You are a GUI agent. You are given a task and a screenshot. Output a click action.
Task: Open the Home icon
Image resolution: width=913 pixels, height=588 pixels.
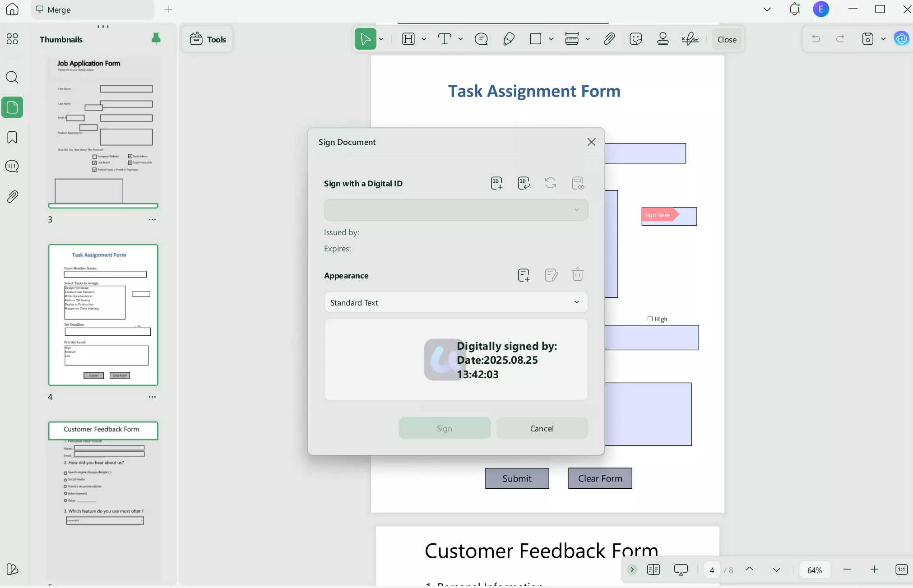click(x=12, y=9)
